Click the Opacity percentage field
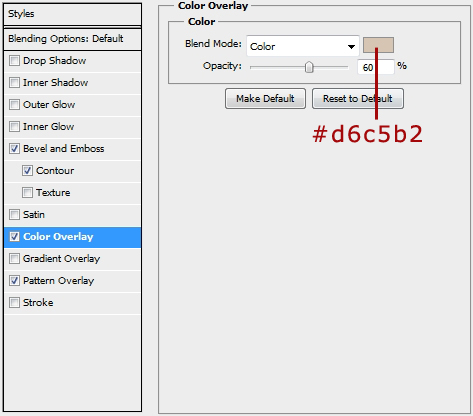The height and width of the screenshot is (416, 473). coord(376,67)
